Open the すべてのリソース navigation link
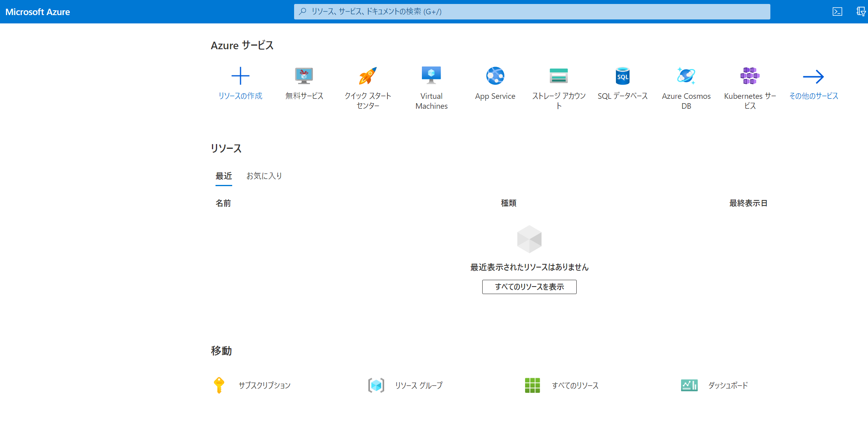This screenshot has height=427, width=868. [x=575, y=385]
